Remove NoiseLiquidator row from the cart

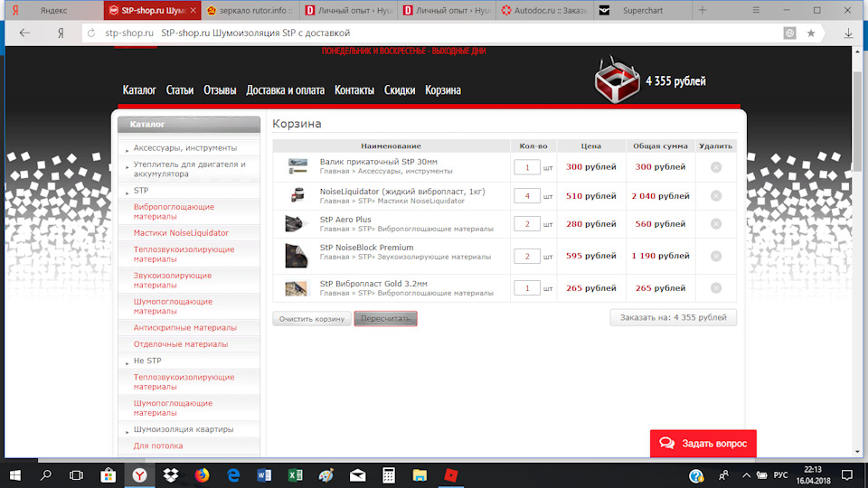pyautogui.click(x=716, y=196)
